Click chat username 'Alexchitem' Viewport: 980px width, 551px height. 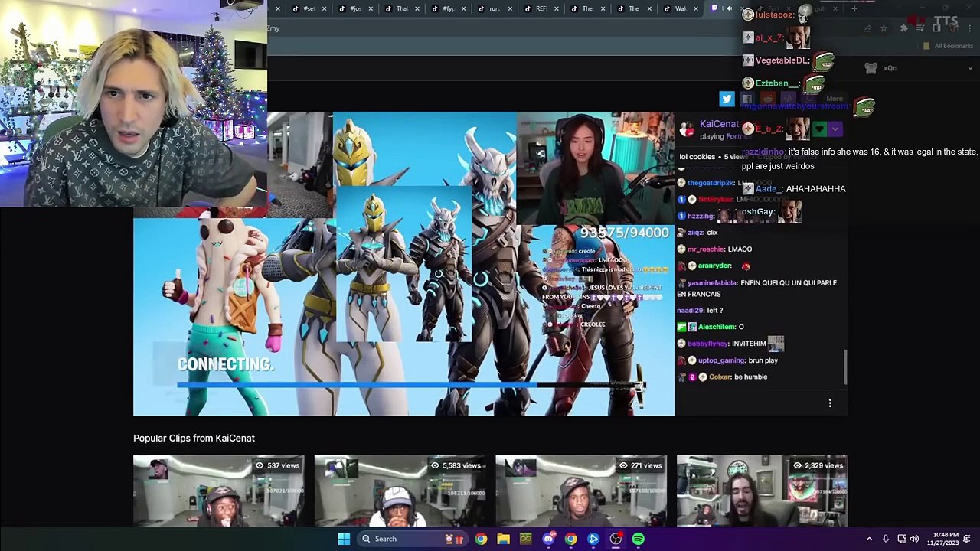(x=717, y=327)
